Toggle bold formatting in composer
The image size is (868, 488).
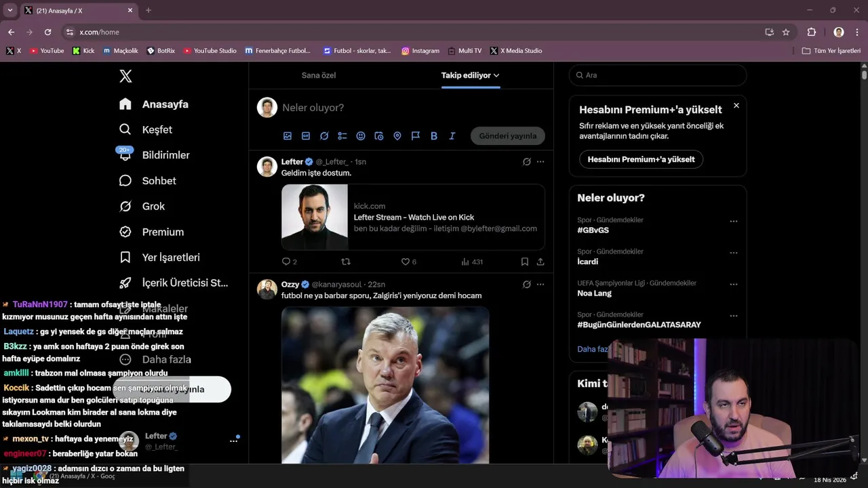[434, 136]
